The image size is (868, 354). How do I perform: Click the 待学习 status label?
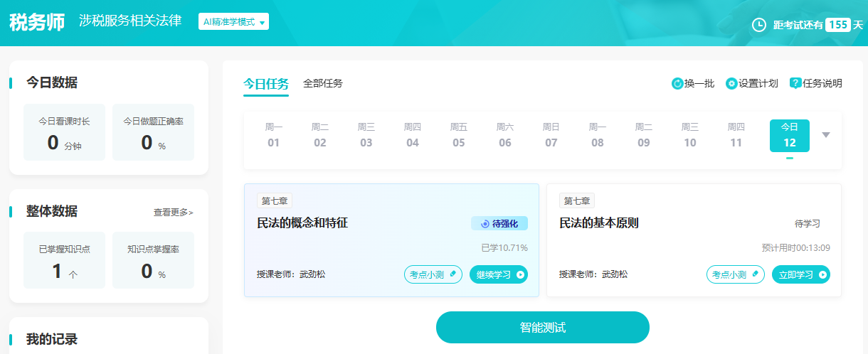(x=808, y=224)
